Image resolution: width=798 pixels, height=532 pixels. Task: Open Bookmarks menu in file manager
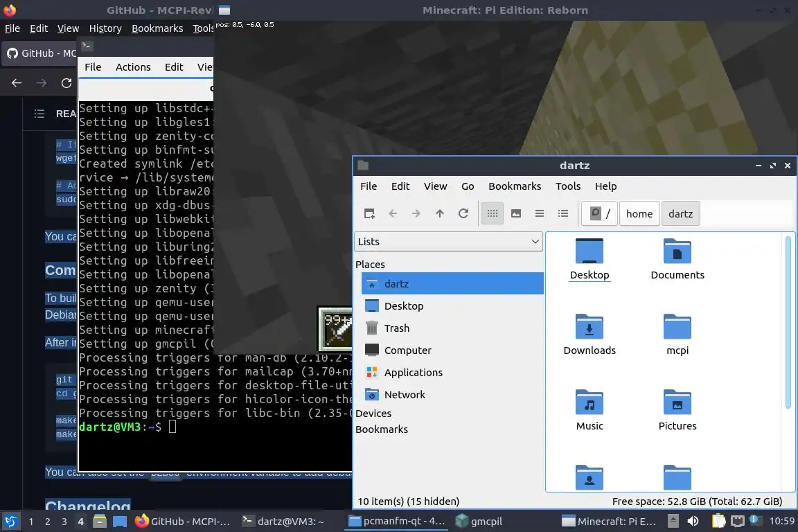pyautogui.click(x=515, y=186)
